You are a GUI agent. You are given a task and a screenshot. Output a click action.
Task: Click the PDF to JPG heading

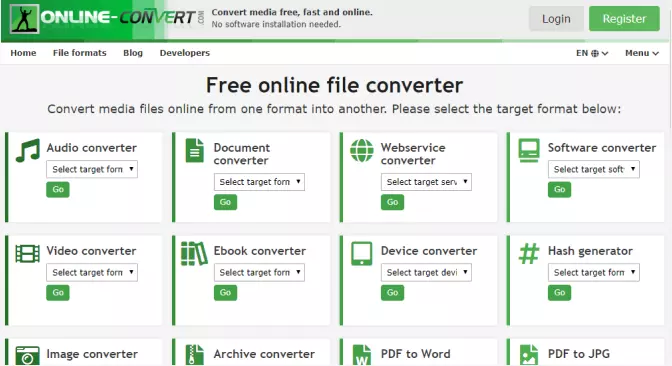(x=579, y=354)
